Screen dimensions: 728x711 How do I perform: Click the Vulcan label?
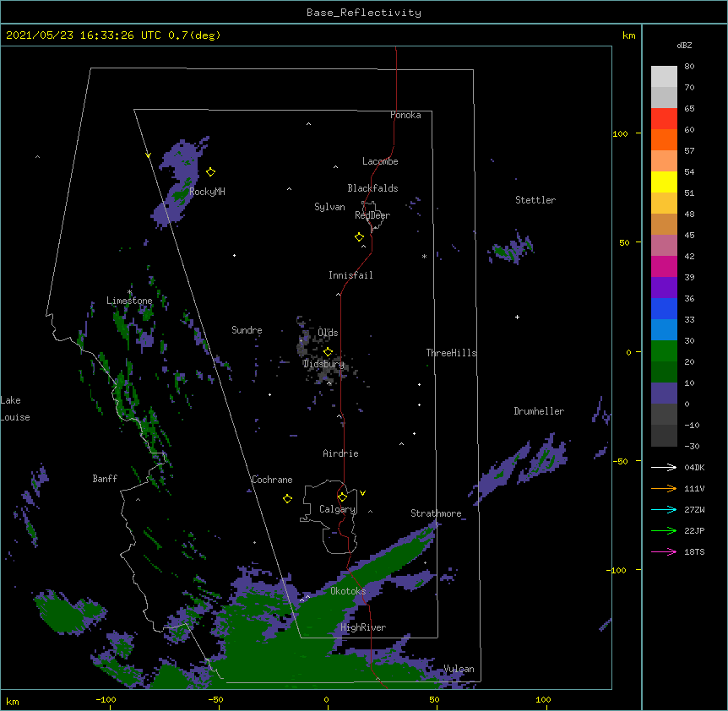[459, 669]
